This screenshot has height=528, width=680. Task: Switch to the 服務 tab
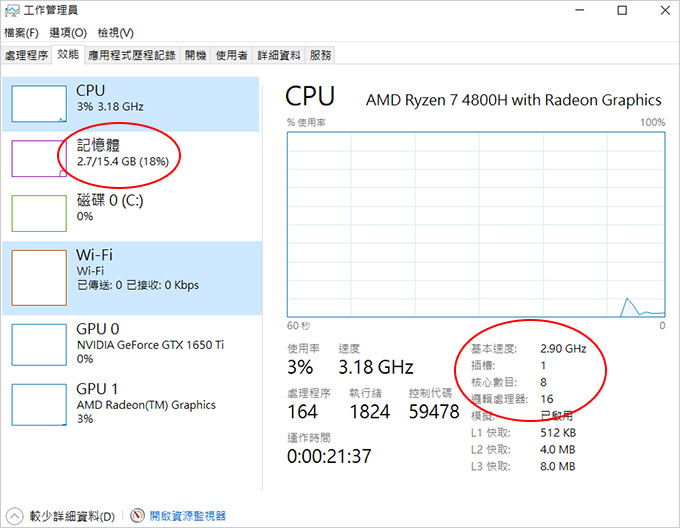tap(320, 55)
